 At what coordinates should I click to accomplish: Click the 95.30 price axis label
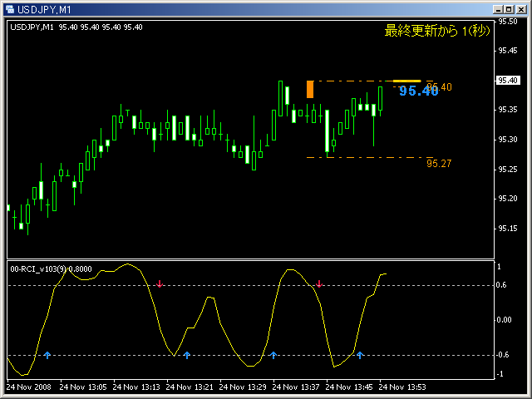coord(508,140)
